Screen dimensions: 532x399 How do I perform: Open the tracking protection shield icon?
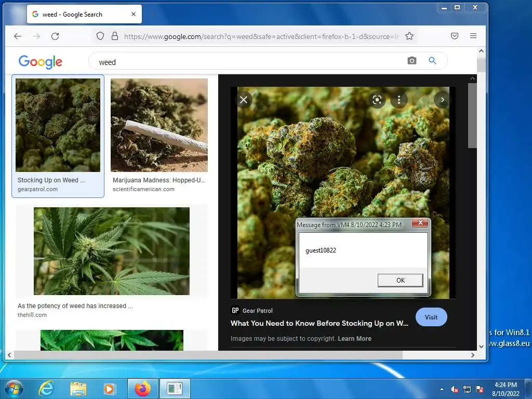100,36
